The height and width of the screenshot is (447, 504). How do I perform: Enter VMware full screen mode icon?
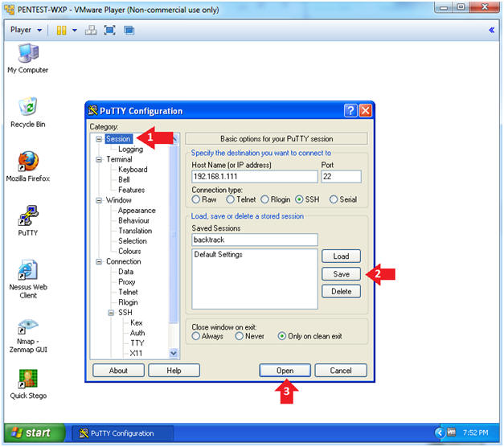pyautogui.click(x=109, y=31)
